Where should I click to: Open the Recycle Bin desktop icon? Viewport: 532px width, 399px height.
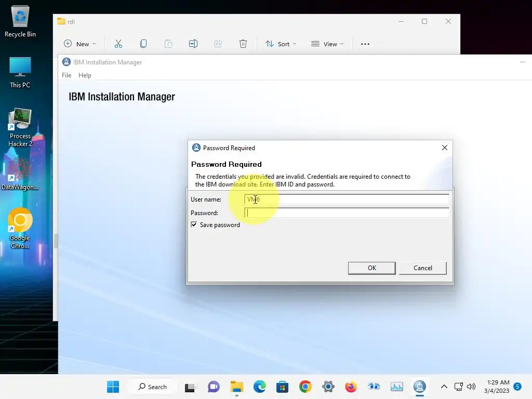pos(20,21)
